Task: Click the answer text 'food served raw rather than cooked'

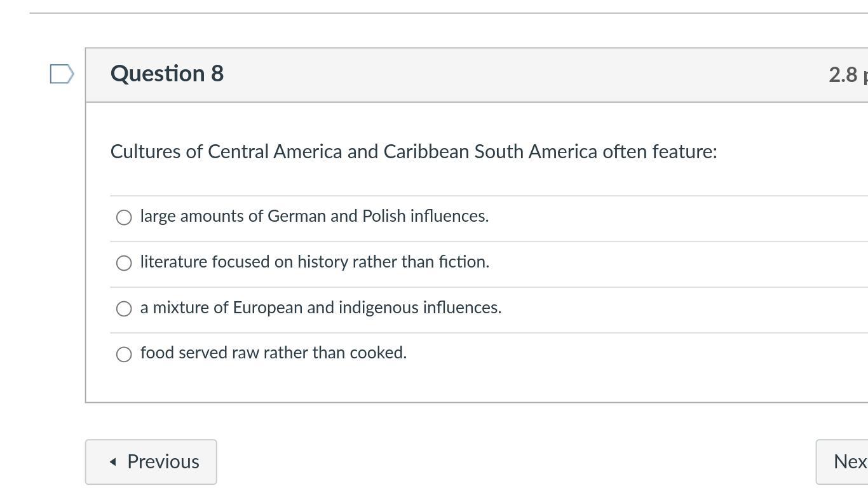Action: click(273, 353)
